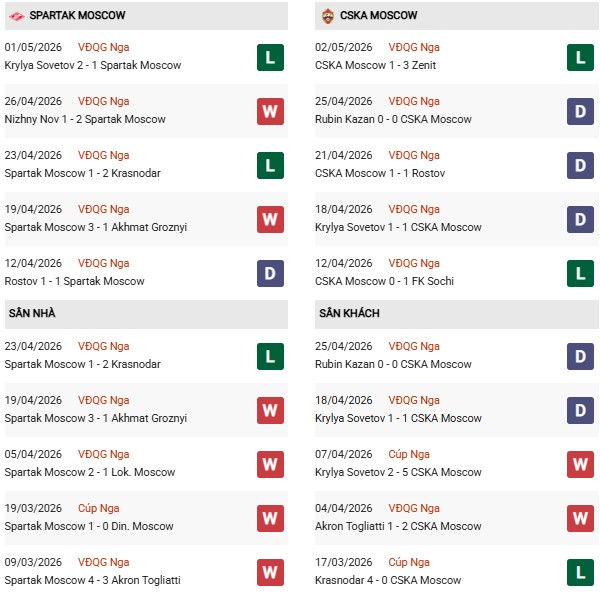Click the L badge for CSKA Moscow 1-3 Zenit

[580, 58]
